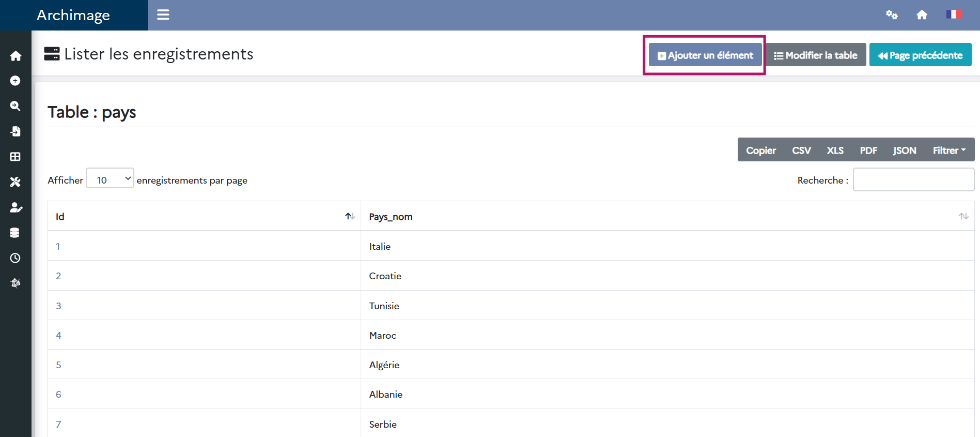Image resolution: width=980 pixels, height=437 pixels.
Task: Click the French flag language icon
Action: 953,14
